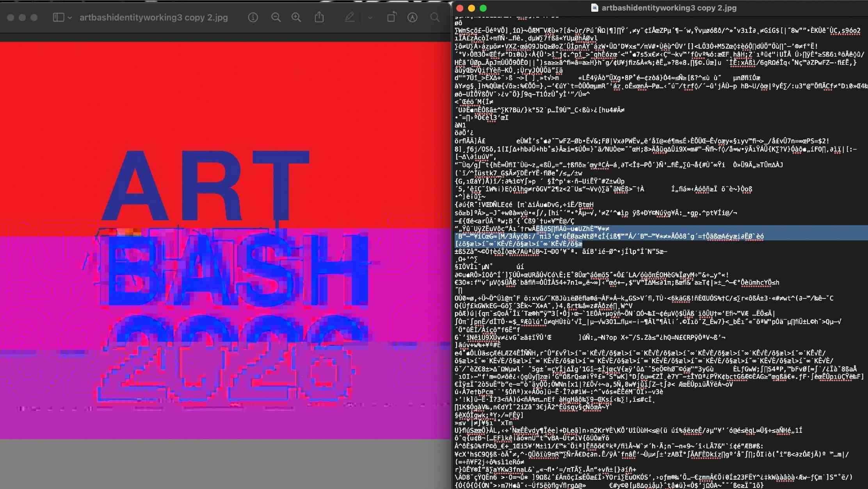Minimize the text editor with yellow button
This screenshot has height=489, width=868.
pos(471,8)
